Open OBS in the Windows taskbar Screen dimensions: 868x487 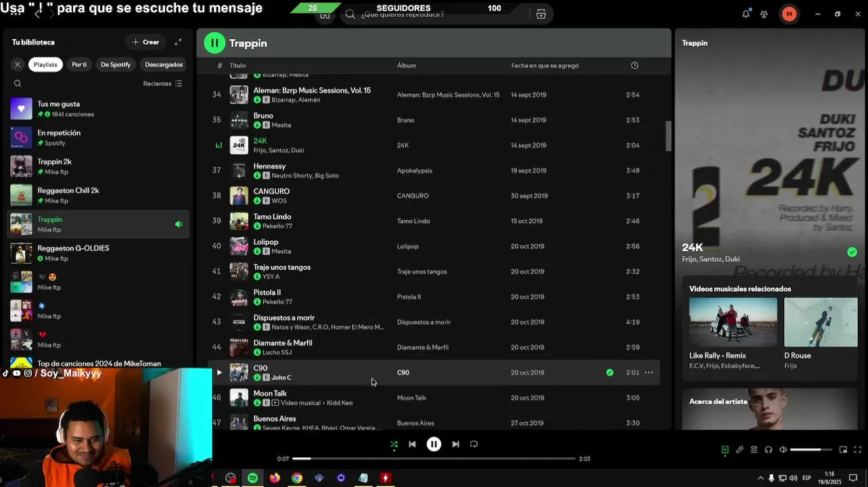pos(231,478)
